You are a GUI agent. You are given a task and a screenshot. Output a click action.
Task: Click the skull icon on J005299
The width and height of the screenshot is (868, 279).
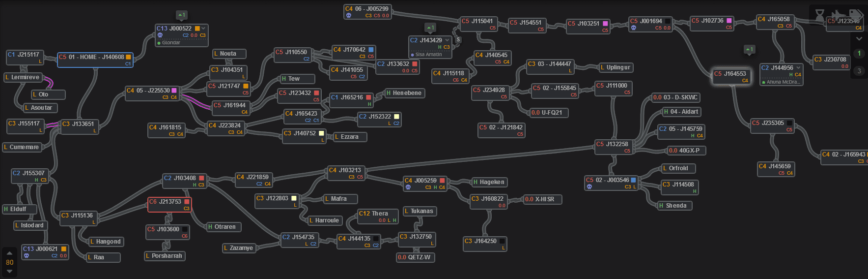[x=348, y=16]
